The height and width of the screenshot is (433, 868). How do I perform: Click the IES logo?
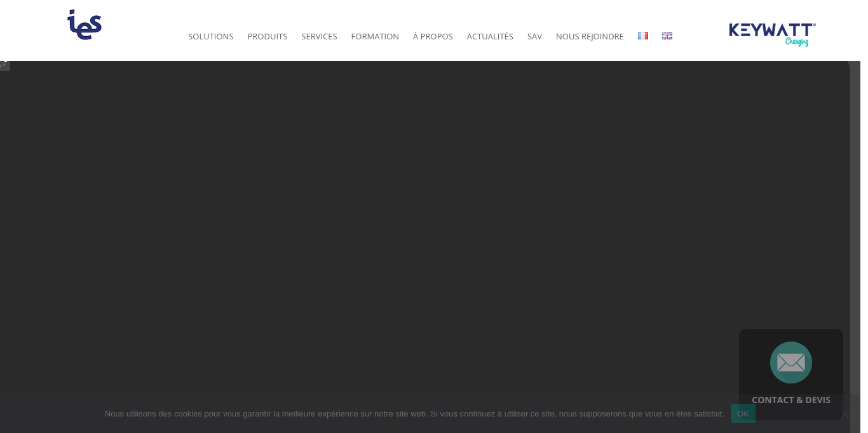point(85,25)
